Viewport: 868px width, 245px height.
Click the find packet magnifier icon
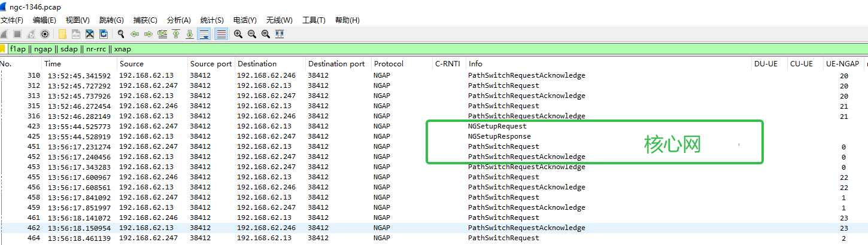[121, 34]
